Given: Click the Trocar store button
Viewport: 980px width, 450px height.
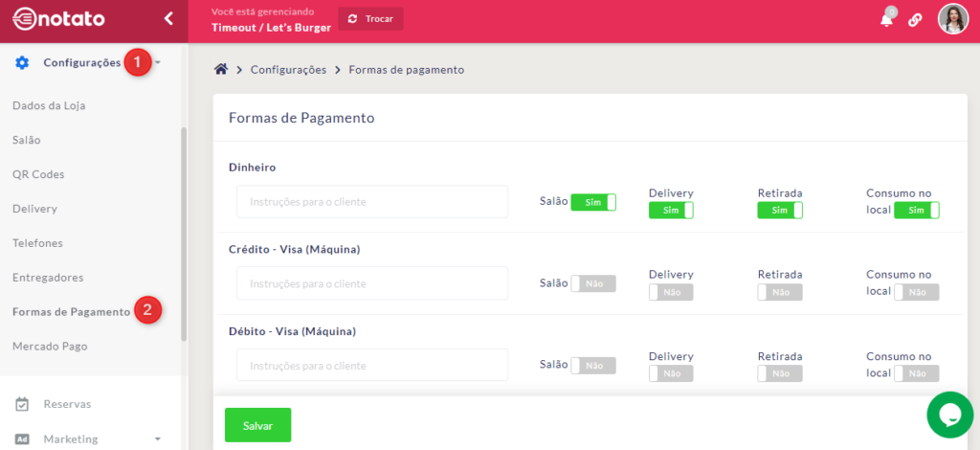Looking at the screenshot, I should coord(370,19).
